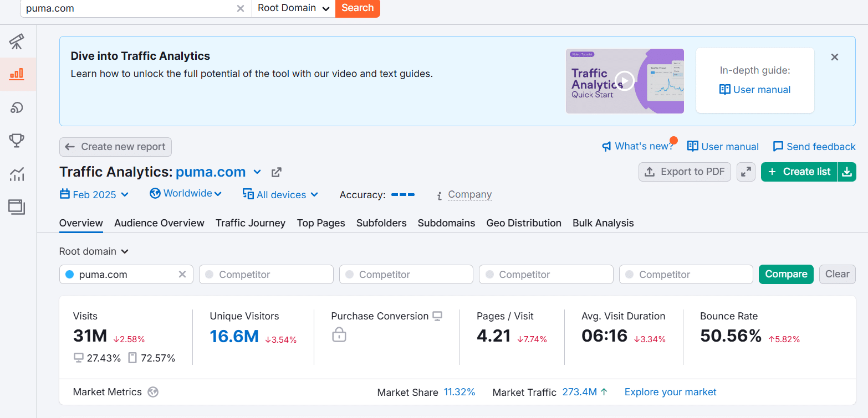
Task: Click the download arrow beside Create list
Action: (846, 172)
